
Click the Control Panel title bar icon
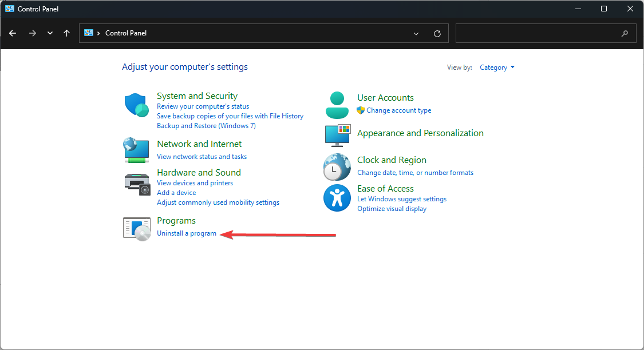click(10, 9)
